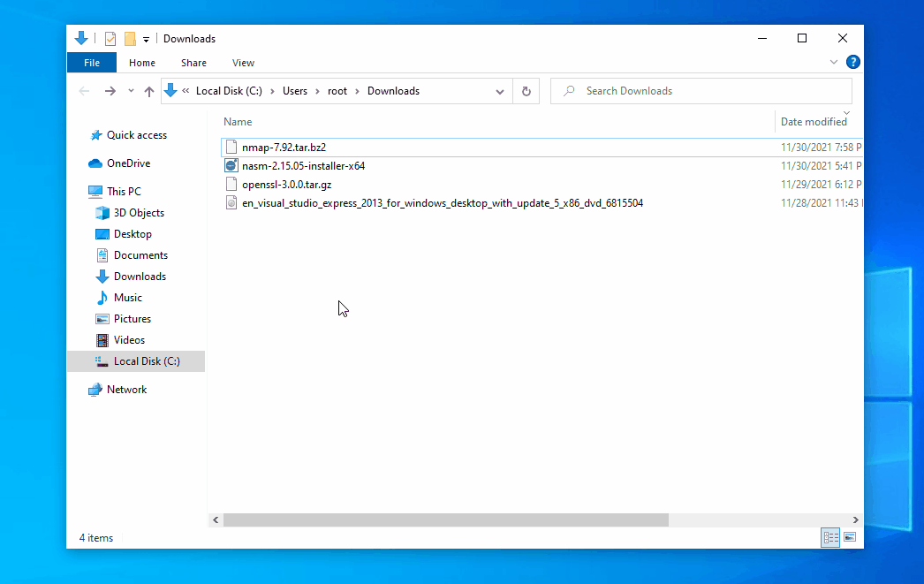Image resolution: width=924 pixels, height=584 pixels.
Task: Sort files by the Name column header
Action: [x=238, y=122]
